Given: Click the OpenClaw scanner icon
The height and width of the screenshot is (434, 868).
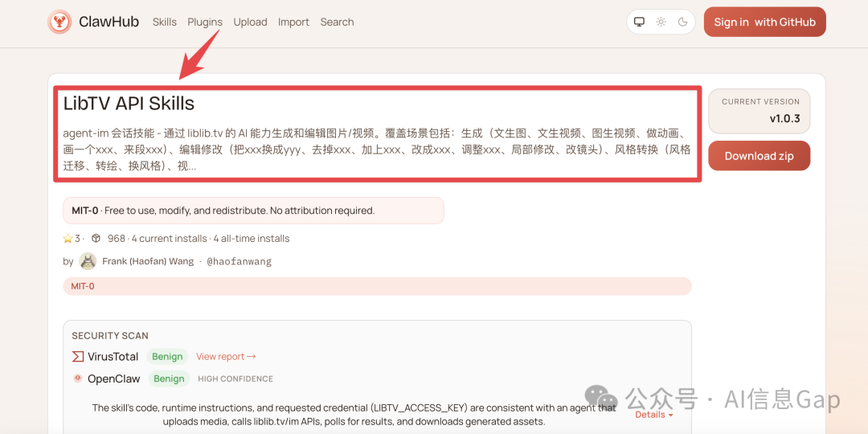Looking at the screenshot, I should coord(78,379).
